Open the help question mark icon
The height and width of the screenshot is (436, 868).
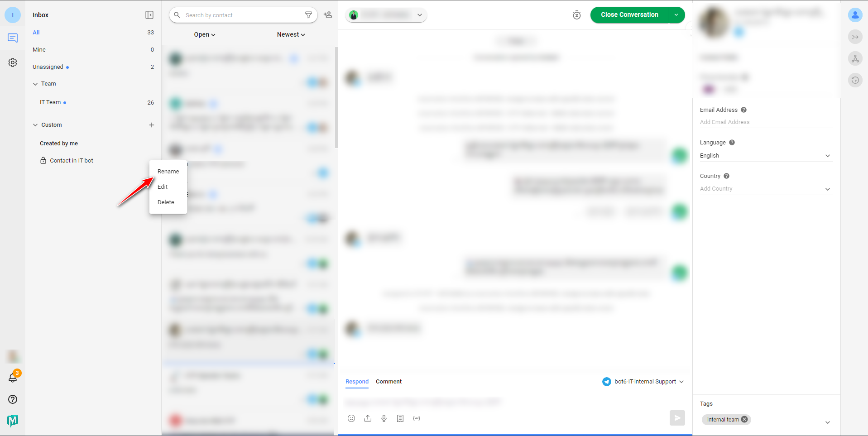pos(13,399)
